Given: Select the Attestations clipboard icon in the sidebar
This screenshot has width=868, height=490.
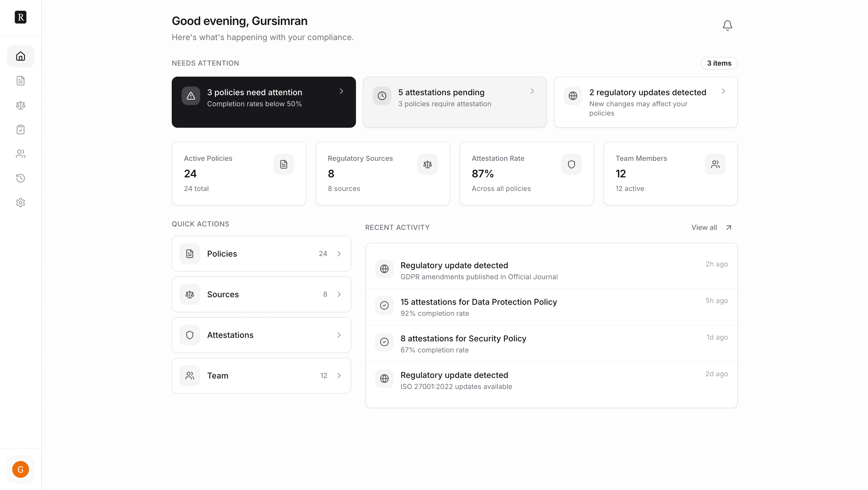Looking at the screenshot, I should click(21, 129).
